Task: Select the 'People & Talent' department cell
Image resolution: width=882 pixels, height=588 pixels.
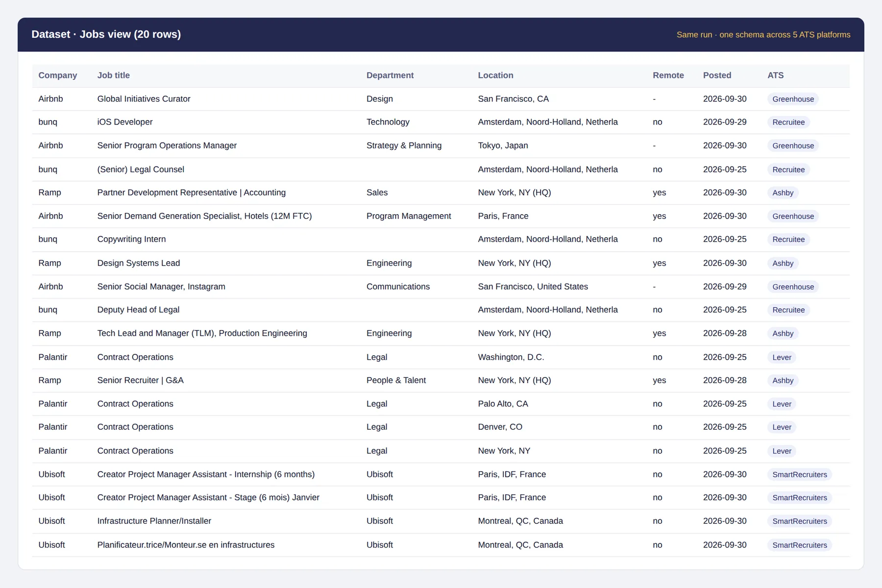Action: coord(396,380)
